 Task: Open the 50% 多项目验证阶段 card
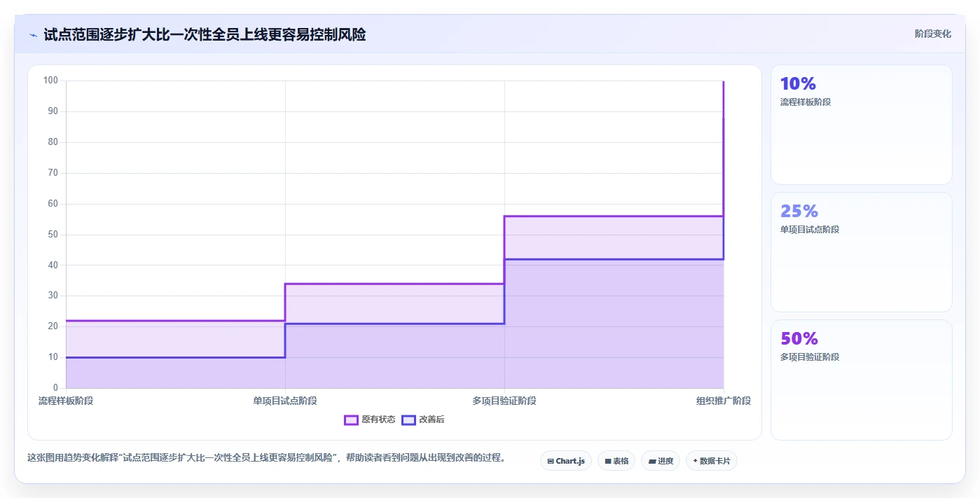pyautogui.click(x=862, y=380)
